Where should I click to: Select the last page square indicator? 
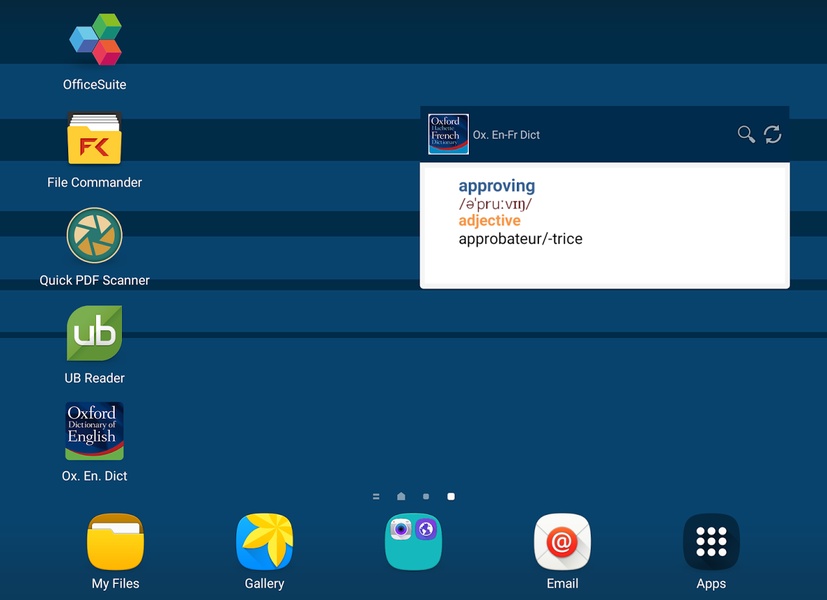[451, 496]
